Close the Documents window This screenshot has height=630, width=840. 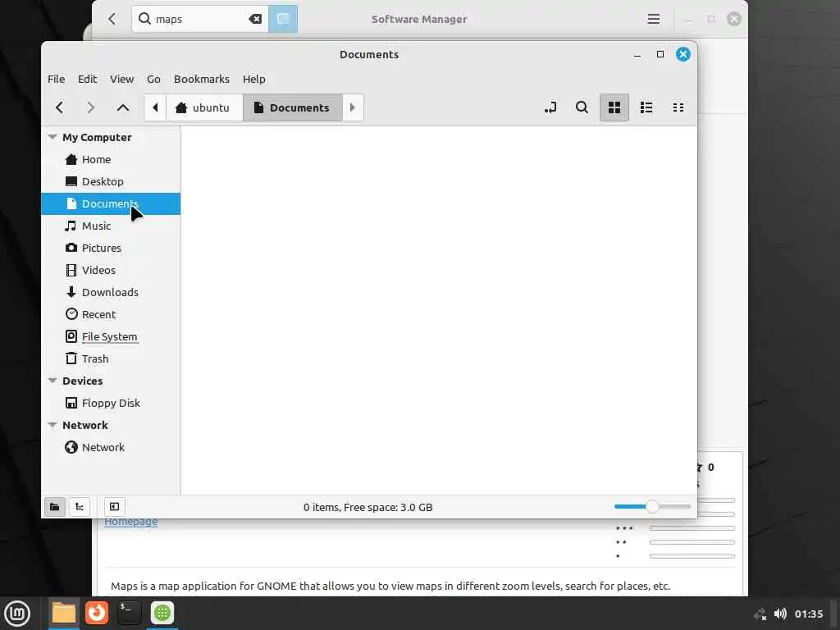(x=683, y=55)
